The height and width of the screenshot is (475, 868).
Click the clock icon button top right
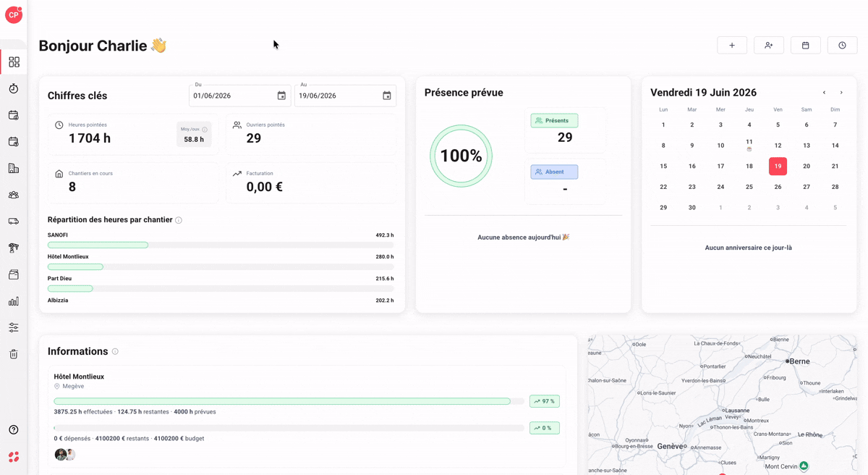coord(843,46)
